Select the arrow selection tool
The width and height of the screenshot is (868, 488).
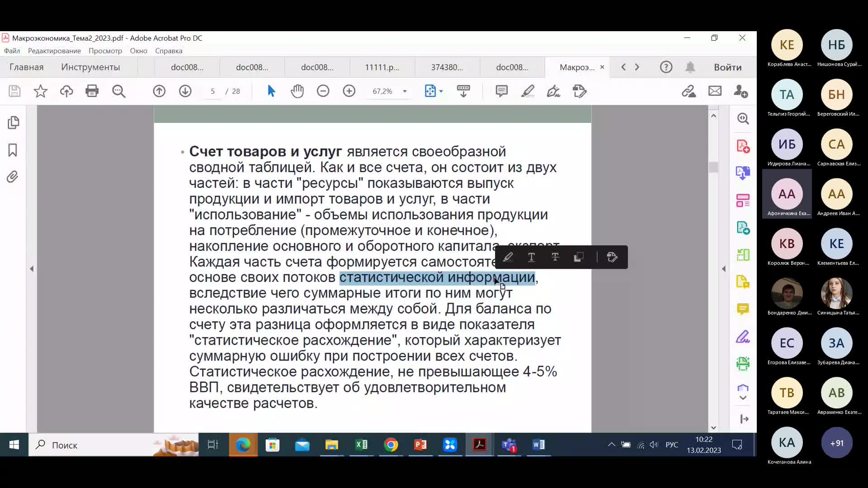pyautogui.click(x=271, y=91)
